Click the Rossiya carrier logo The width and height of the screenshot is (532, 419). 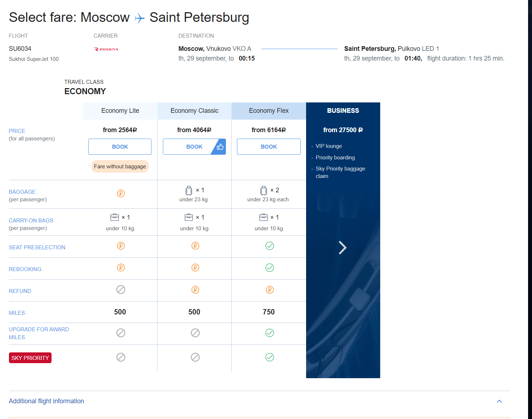click(106, 49)
